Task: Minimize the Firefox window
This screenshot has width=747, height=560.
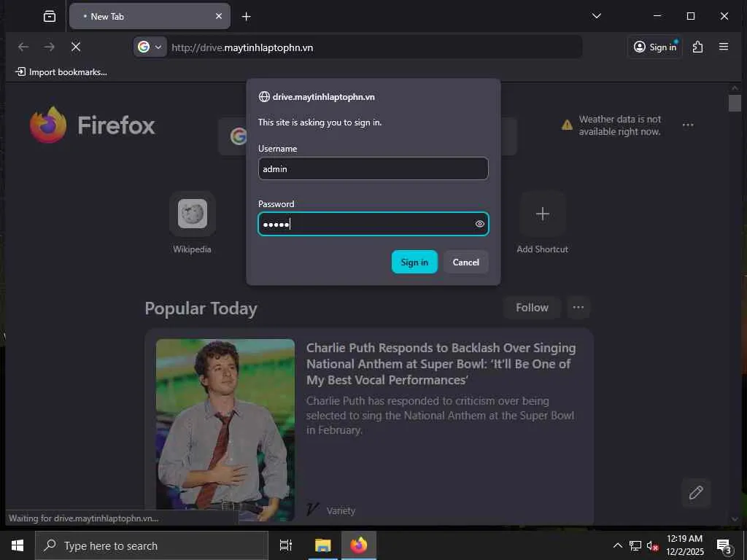Action: pyautogui.click(x=657, y=16)
